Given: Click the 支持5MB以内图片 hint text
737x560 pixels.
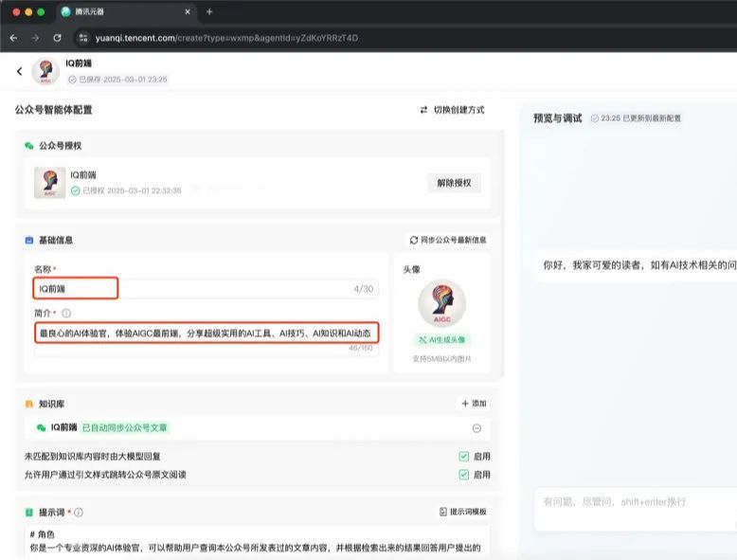Looking at the screenshot, I should click(441, 359).
